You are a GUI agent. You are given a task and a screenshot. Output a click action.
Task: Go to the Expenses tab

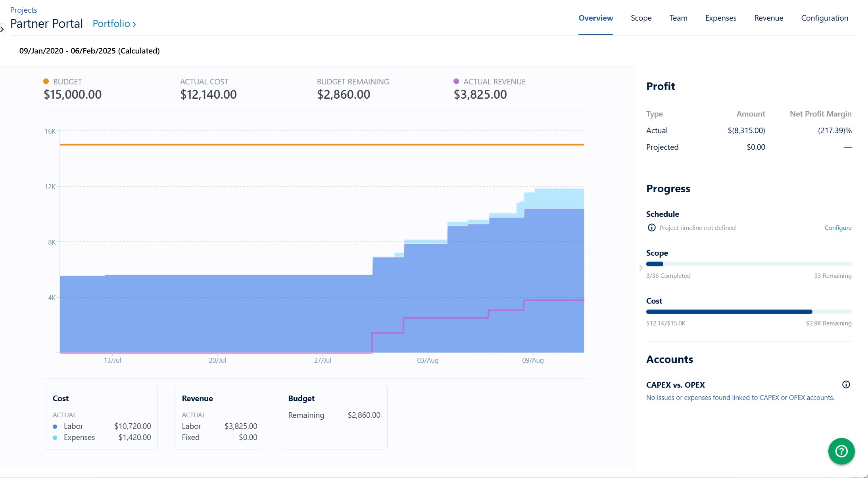click(x=720, y=18)
